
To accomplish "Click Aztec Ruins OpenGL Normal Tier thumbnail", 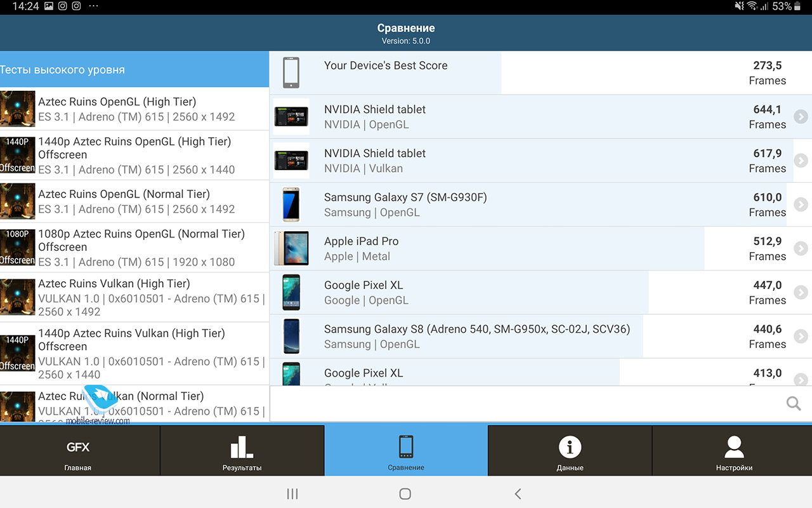I will click(x=18, y=201).
